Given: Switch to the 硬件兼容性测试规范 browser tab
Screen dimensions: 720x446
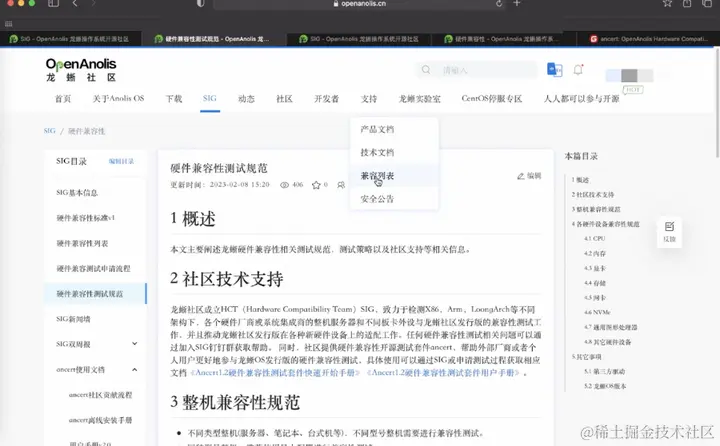Looking at the screenshot, I should [213, 39].
